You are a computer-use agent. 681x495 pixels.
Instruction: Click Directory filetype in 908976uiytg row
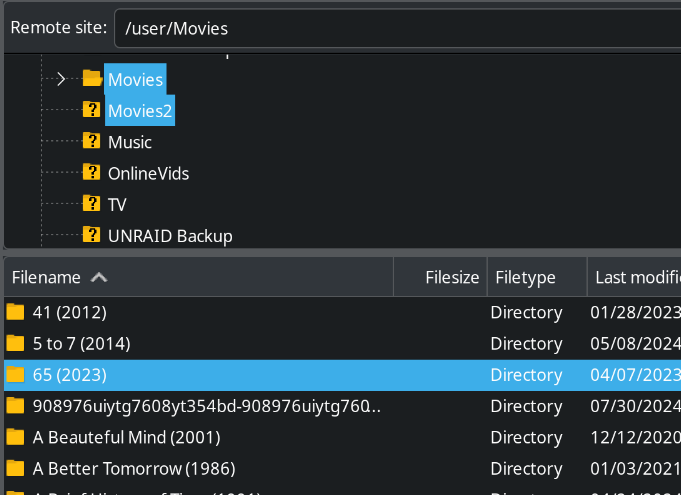click(x=526, y=406)
